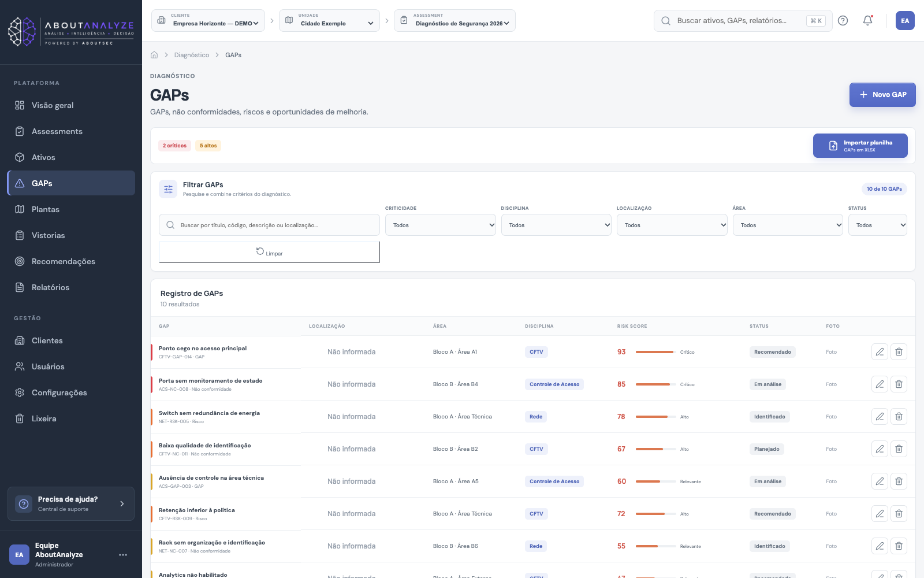Click Diagnóstico breadcrumb link

192,55
